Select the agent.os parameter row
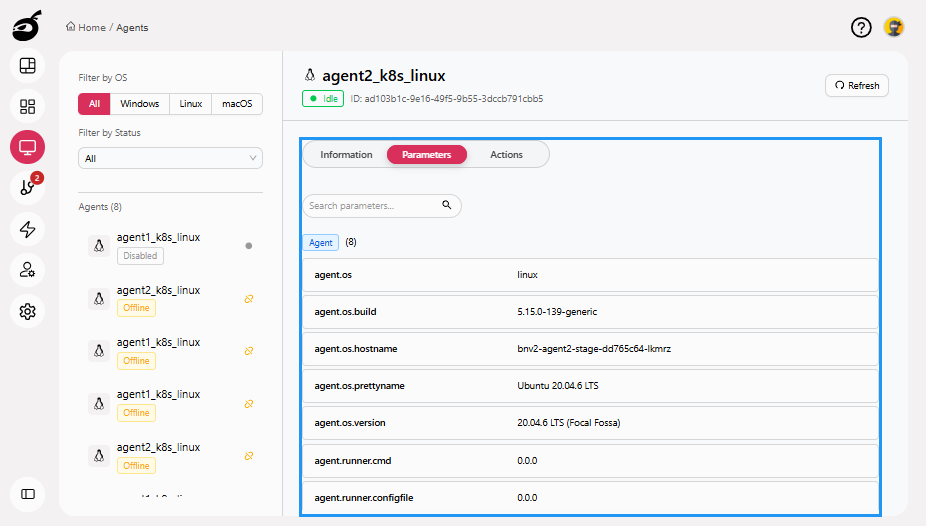926x526 pixels. tap(590, 275)
